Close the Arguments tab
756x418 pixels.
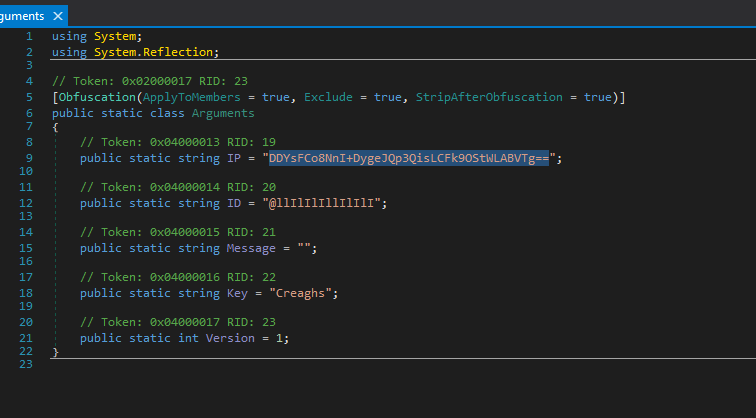[x=57, y=16]
